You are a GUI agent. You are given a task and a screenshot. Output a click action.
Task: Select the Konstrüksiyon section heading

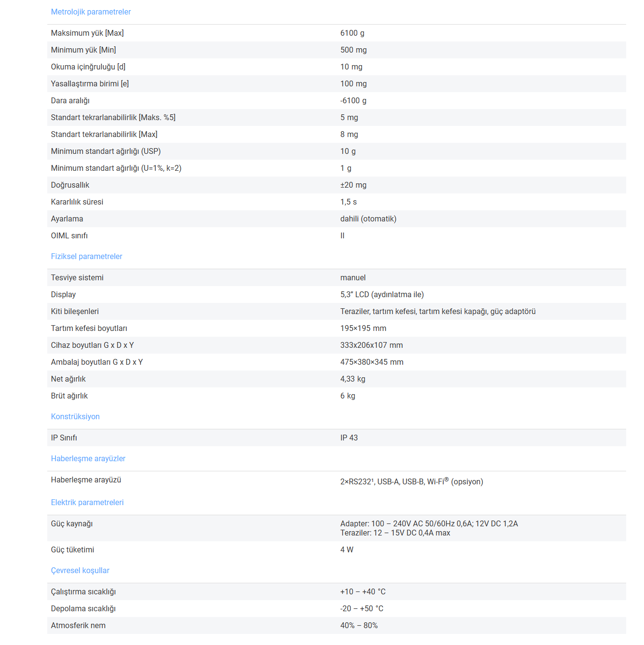pyautogui.click(x=75, y=416)
